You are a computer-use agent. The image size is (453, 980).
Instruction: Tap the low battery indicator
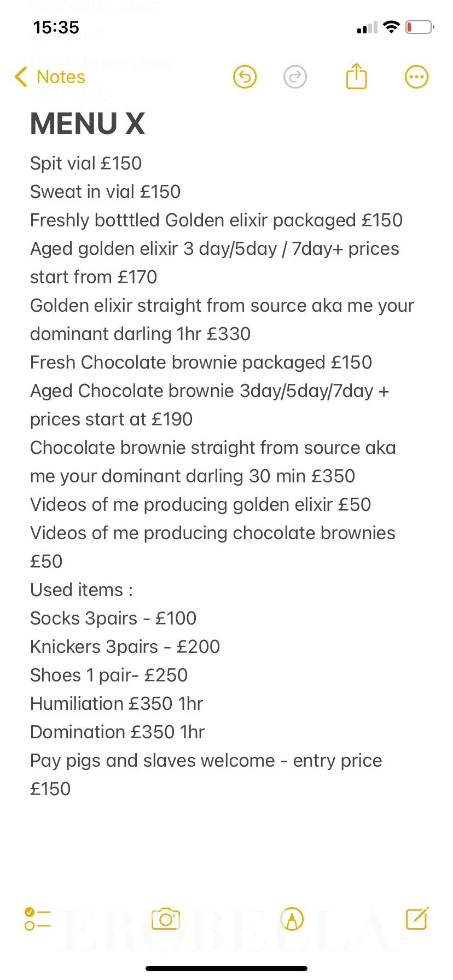coord(420,27)
